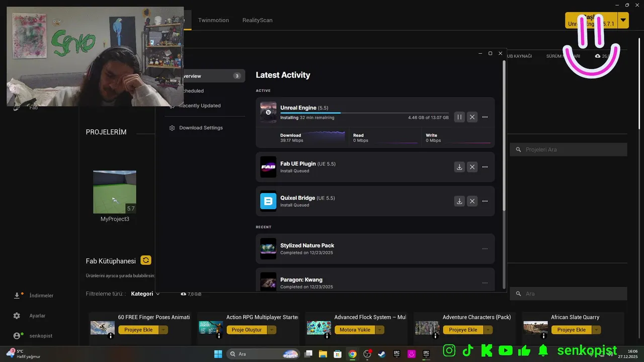The width and height of the screenshot is (644, 362).
Task: Show info for 60 FREE Finger Poses asset
Action: [111, 336]
